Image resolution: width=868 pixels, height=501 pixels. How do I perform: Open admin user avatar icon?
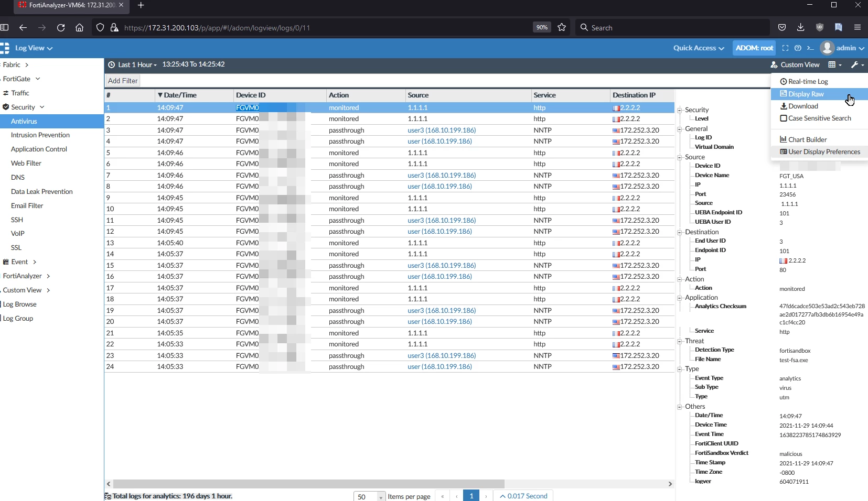(x=827, y=48)
